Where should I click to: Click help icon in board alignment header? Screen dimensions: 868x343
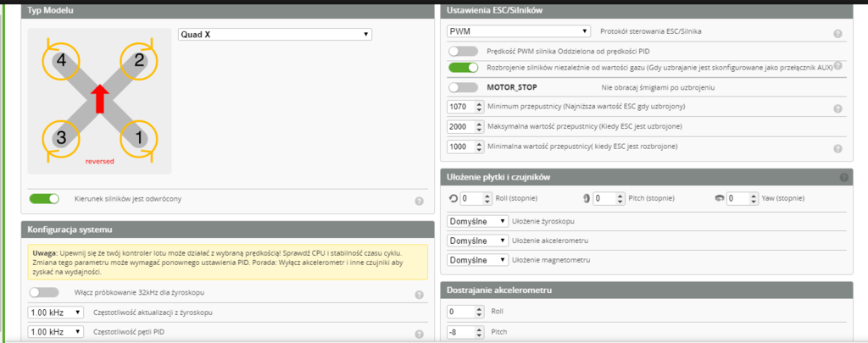click(x=843, y=177)
